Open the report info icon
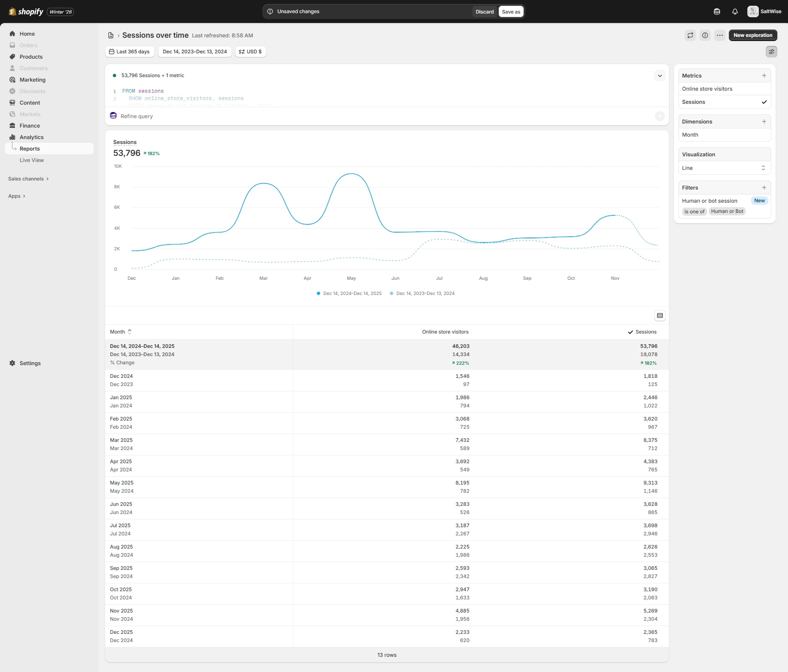The height and width of the screenshot is (672, 788). [x=705, y=35]
